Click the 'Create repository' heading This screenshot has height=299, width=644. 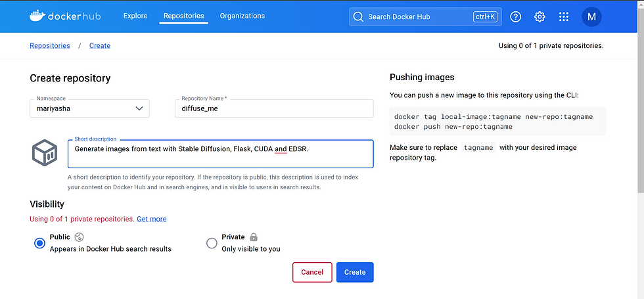(70, 78)
